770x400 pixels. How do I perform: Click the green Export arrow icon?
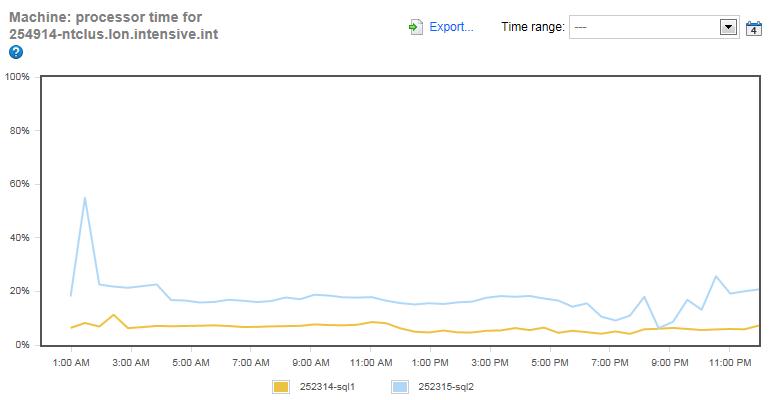click(x=415, y=27)
